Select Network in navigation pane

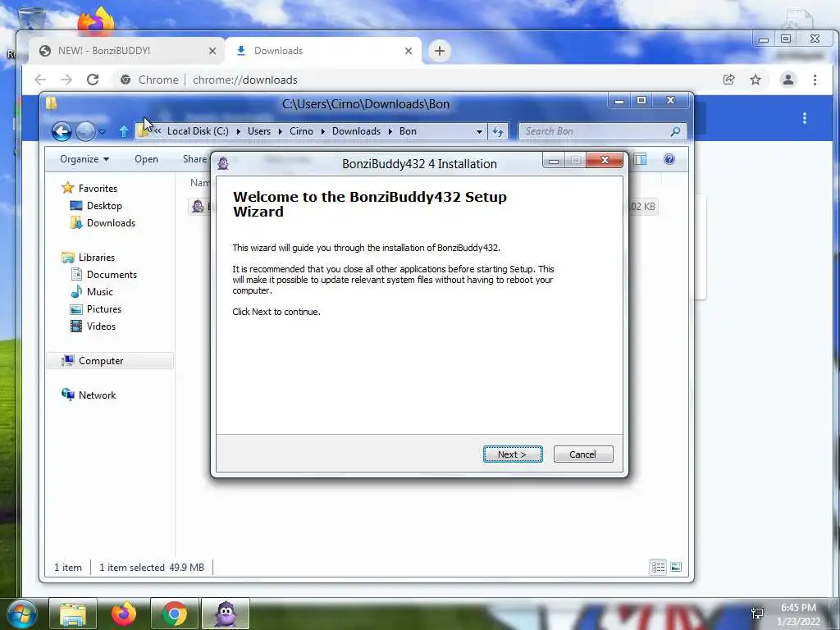tap(97, 395)
